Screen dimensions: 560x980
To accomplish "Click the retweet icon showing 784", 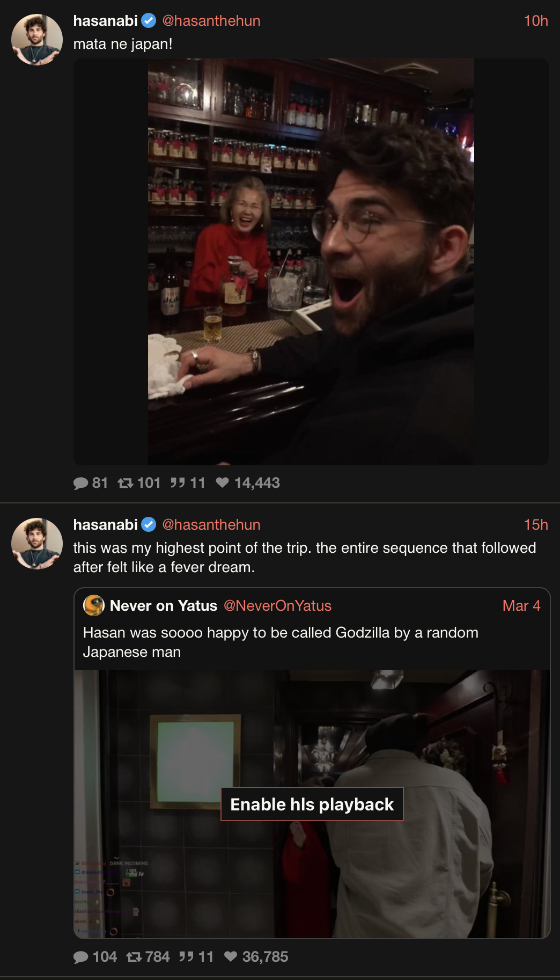I will pos(134,957).
